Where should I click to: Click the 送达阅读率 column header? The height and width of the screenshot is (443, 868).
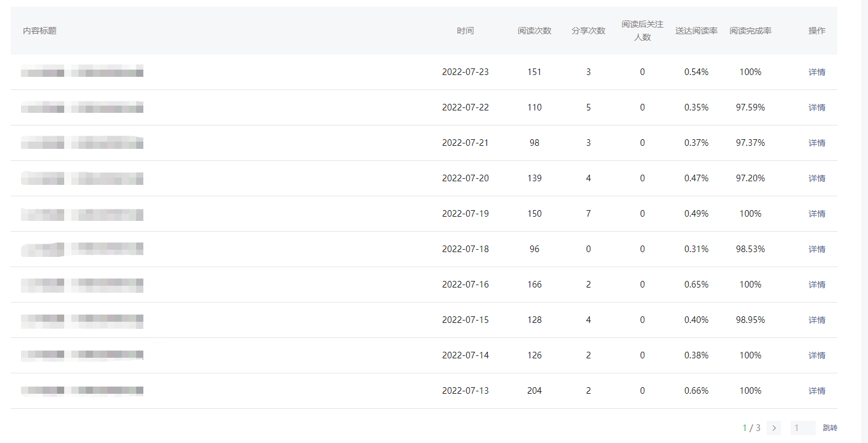696,31
